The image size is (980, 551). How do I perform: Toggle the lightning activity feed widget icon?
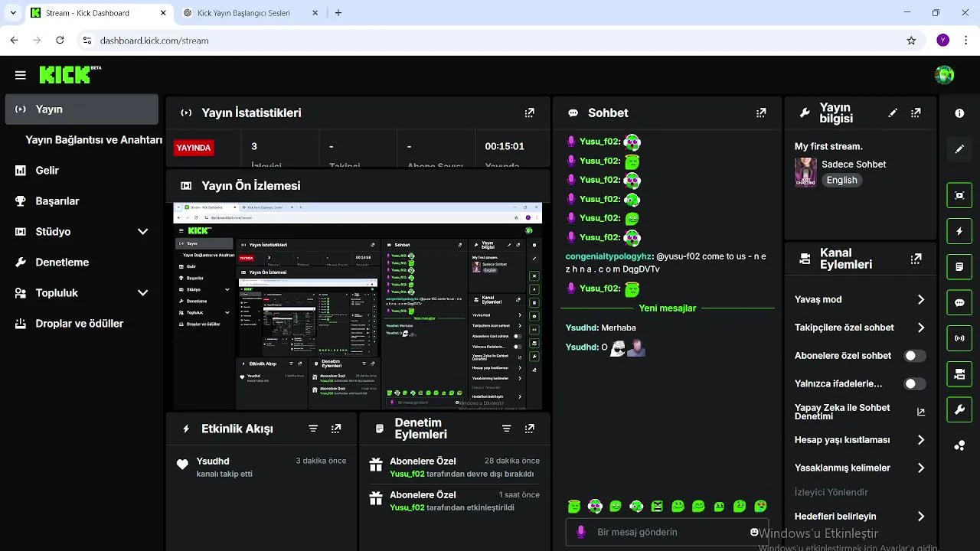(959, 231)
